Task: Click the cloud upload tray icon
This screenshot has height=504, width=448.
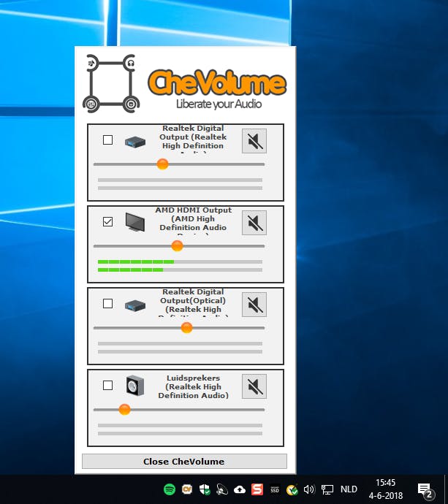Action: click(x=240, y=489)
